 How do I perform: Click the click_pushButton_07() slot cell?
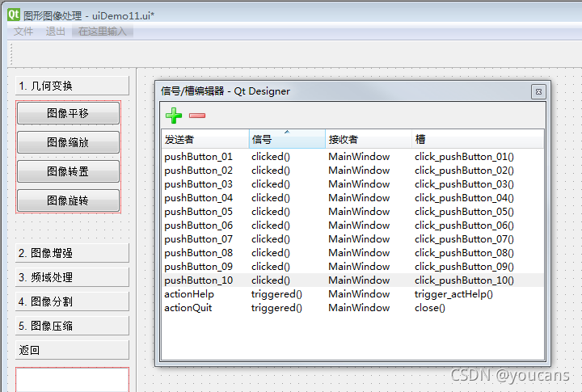[464, 239]
